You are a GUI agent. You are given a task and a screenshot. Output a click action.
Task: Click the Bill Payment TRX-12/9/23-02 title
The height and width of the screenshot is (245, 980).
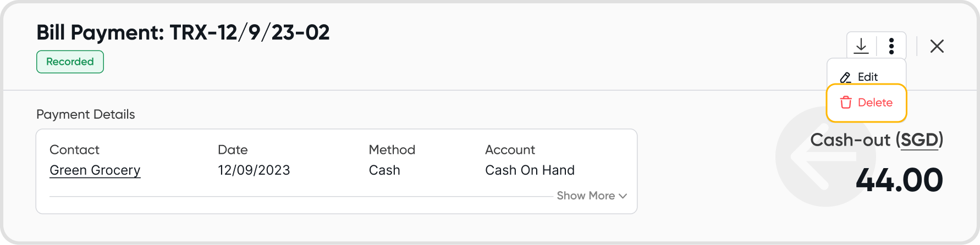coord(183,33)
